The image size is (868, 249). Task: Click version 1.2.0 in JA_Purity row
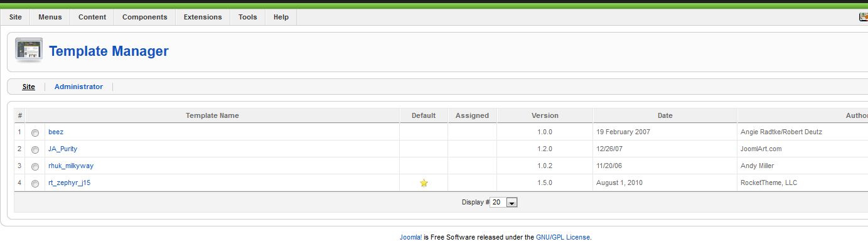pyautogui.click(x=545, y=149)
